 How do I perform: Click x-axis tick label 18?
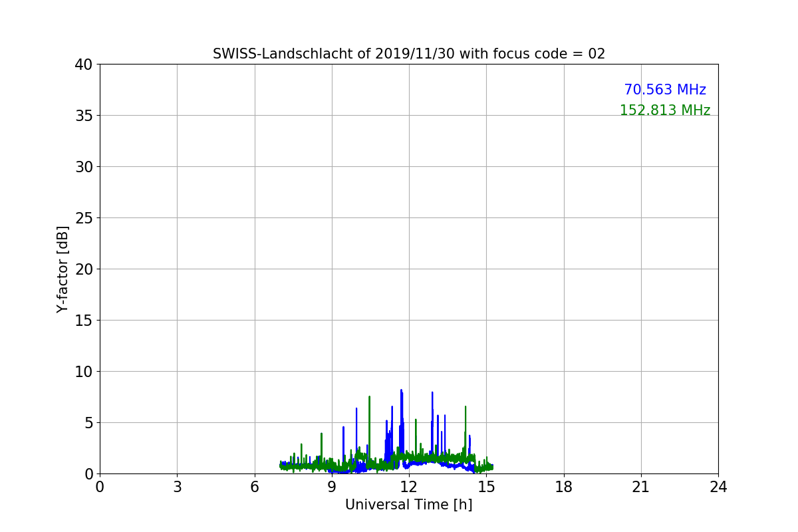(x=564, y=487)
